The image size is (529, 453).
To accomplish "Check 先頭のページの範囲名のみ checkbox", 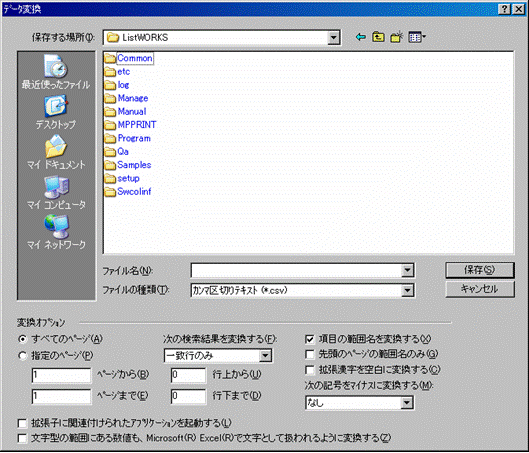I will tap(309, 354).
